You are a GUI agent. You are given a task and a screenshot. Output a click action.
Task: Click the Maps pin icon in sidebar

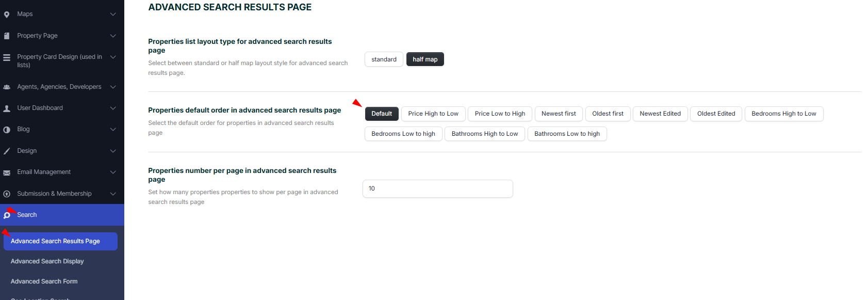click(x=7, y=14)
